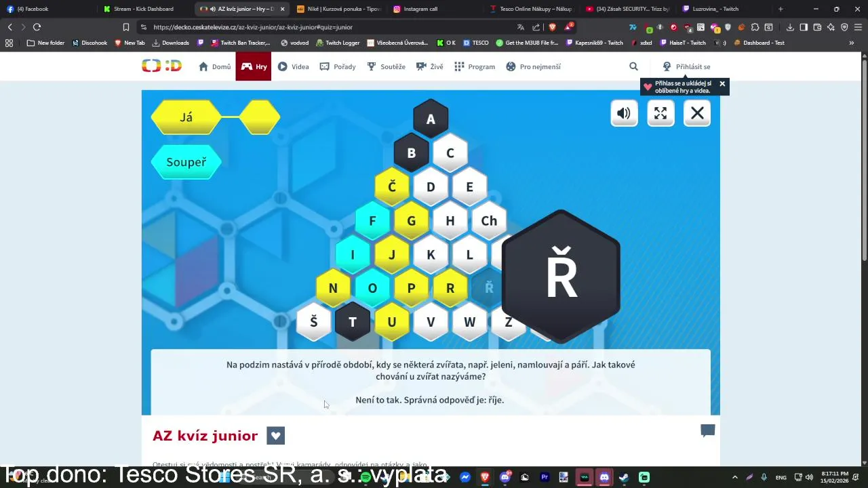Open Twitch Logger bookmark
The width and height of the screenshot is (868, 488).
click(x=338, y=43)
